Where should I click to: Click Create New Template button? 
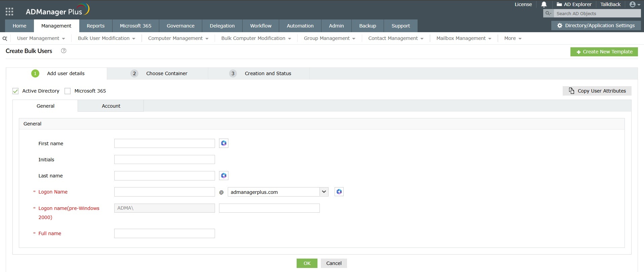[604, 52]
